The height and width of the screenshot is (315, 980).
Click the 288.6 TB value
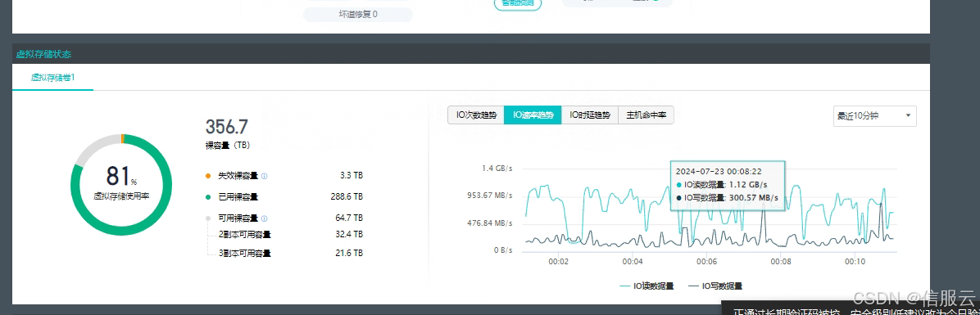tap(347, 196)
